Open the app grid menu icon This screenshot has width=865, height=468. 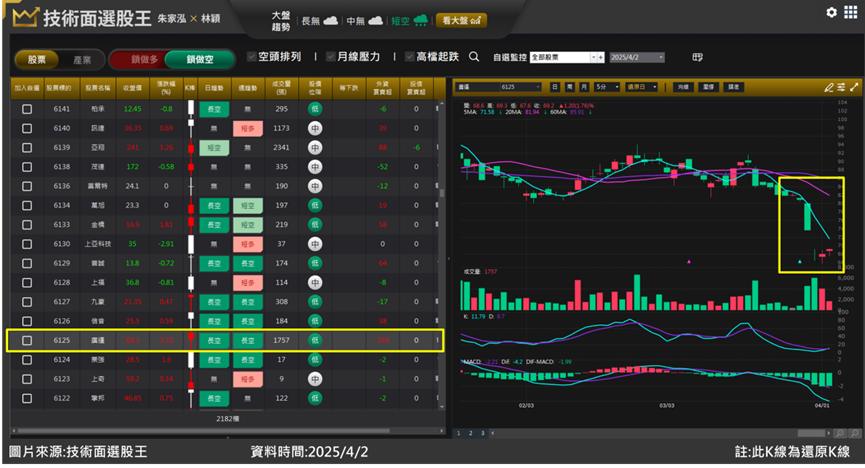pyautogui.click(x=851, y=12)
